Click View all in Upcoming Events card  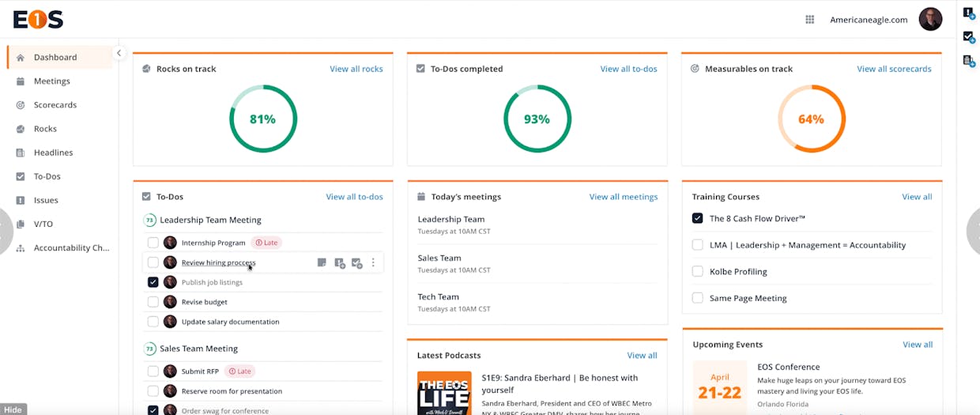[x=918, y=345]
